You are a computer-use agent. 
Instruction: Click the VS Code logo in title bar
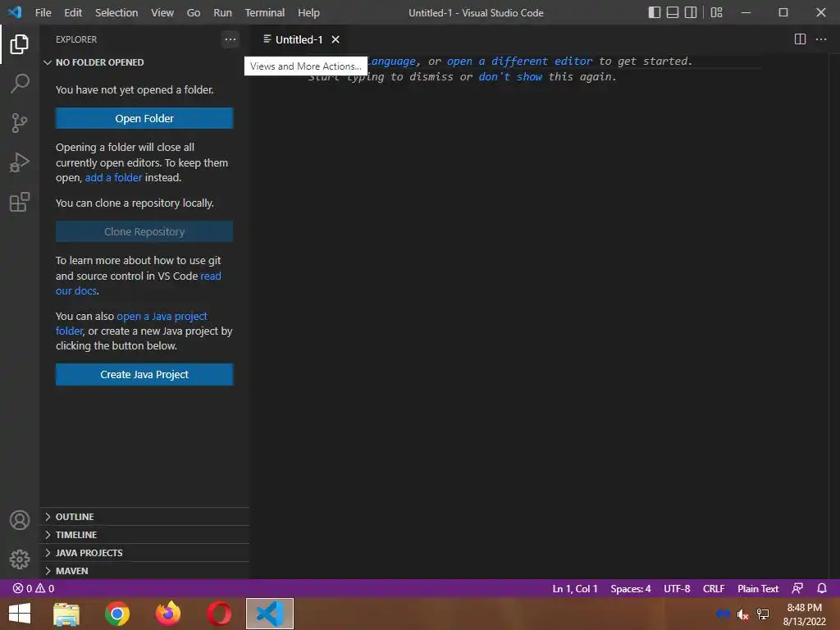[15, 11]
